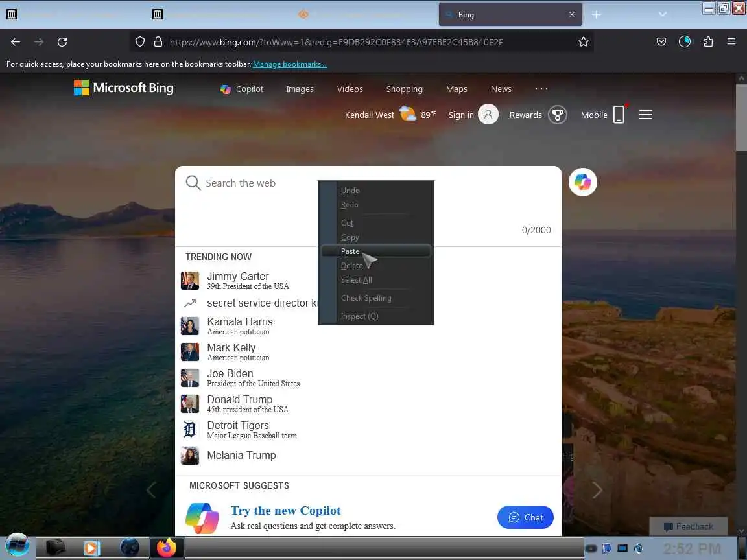Open the media player taskbar icon
Image resolution: width=747 pixels, height=560 pixels.
click(x=91, y=548)
